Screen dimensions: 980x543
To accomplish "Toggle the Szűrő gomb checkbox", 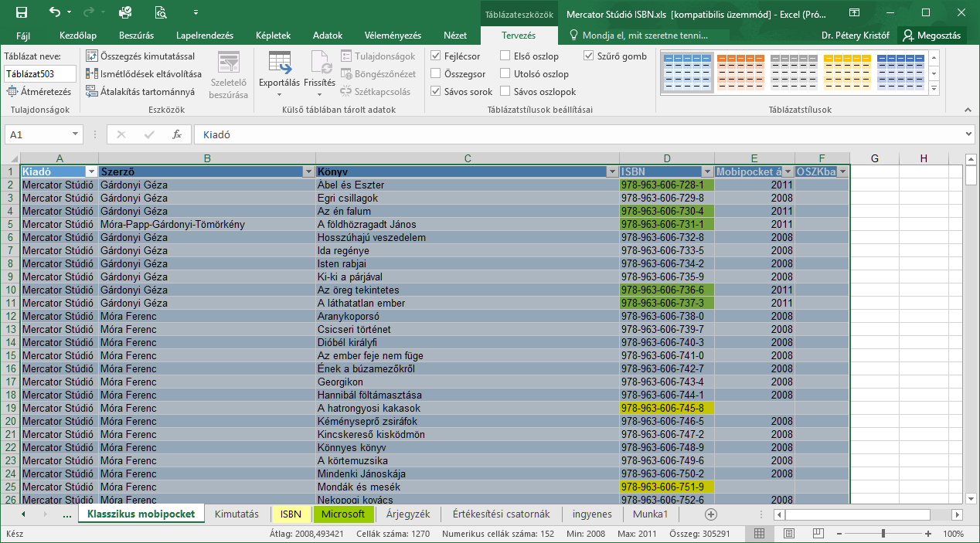I will [x=589, y=56].
